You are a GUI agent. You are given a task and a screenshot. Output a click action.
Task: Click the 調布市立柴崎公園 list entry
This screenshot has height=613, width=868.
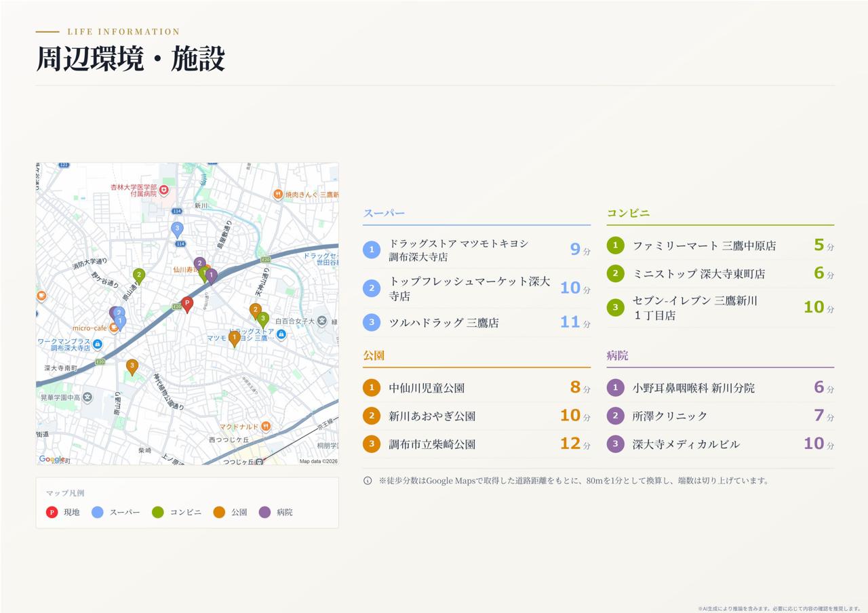477,444
